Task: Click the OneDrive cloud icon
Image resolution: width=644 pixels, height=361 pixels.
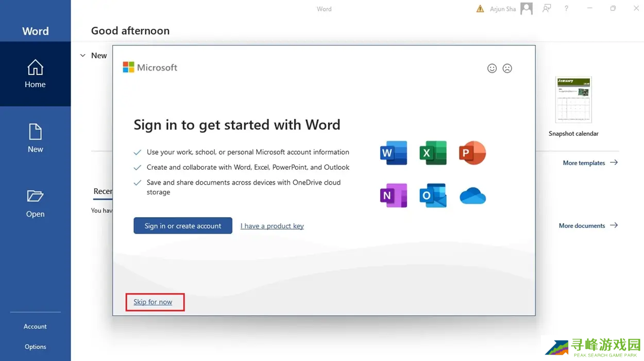Action: click(472, 196)
